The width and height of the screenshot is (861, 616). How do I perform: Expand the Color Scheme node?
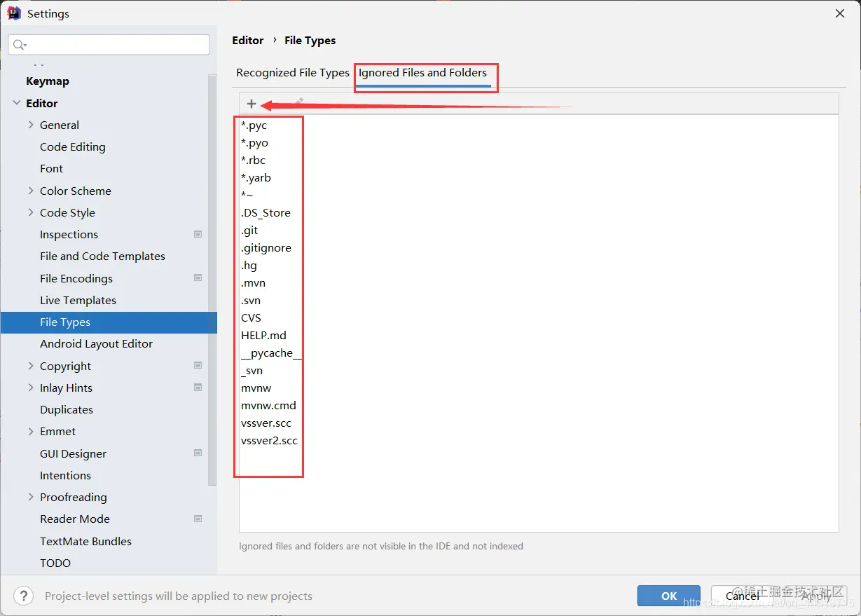click(31, 191)
